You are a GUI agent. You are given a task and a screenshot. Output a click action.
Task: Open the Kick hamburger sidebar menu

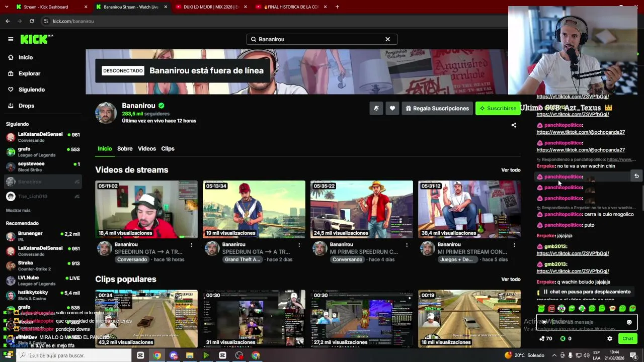click(x=11, y=39)
